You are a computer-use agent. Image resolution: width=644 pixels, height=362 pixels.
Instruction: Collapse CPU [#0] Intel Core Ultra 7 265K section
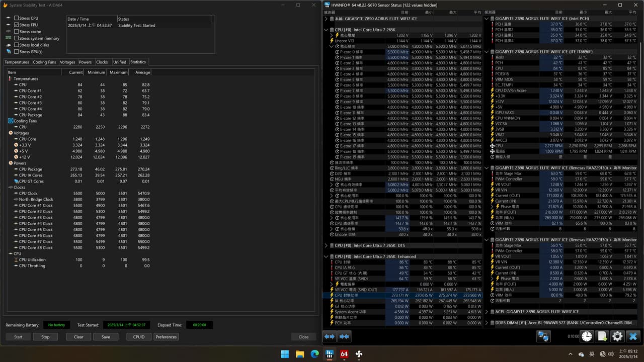click(x=327, y=30)
